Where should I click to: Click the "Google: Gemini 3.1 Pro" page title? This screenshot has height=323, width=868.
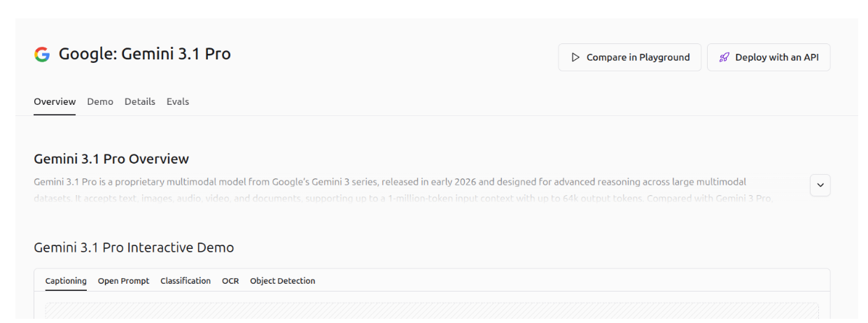144,54
